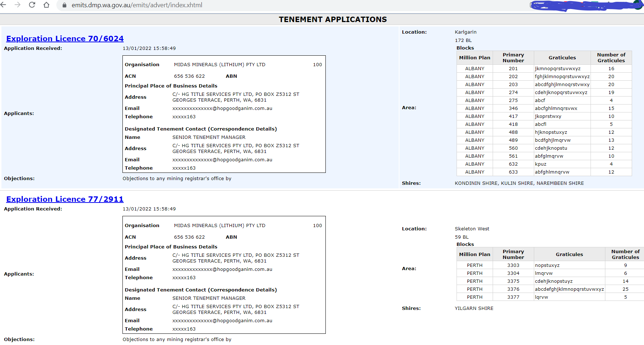The height and width of the screenshot is (345, 644).
Task: Click the Number of Graticules header in Skeleton West table
Action: (625, 255)
